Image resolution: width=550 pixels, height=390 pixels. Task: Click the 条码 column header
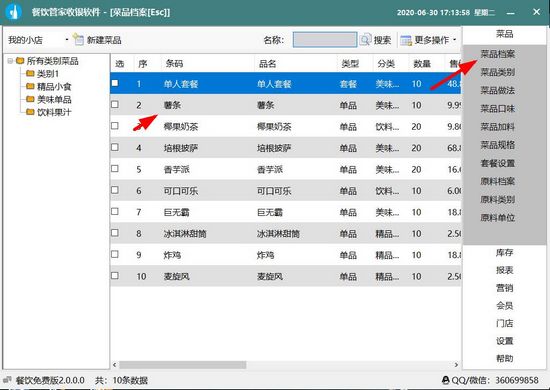[174, 63]
